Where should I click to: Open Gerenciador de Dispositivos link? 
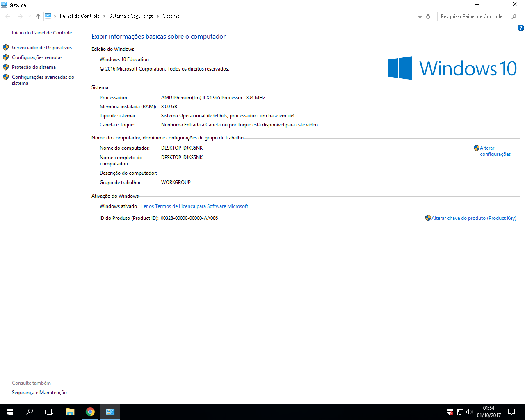click(x=42, y=48)
